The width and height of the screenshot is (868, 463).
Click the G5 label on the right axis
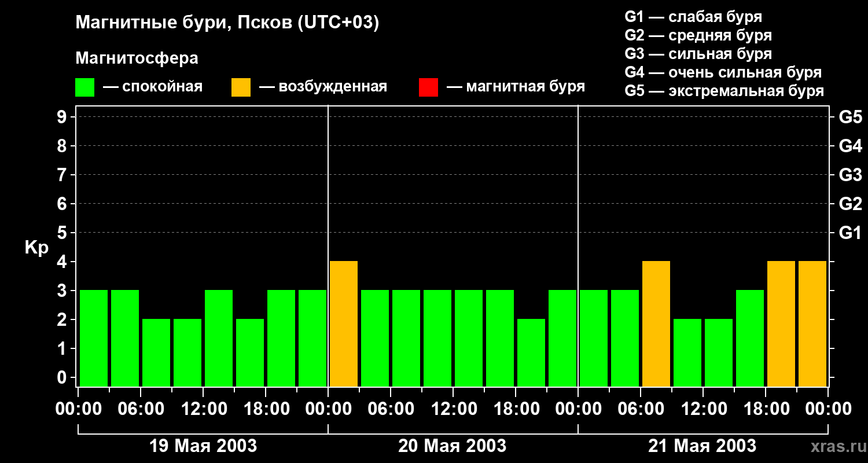[850, 117]
